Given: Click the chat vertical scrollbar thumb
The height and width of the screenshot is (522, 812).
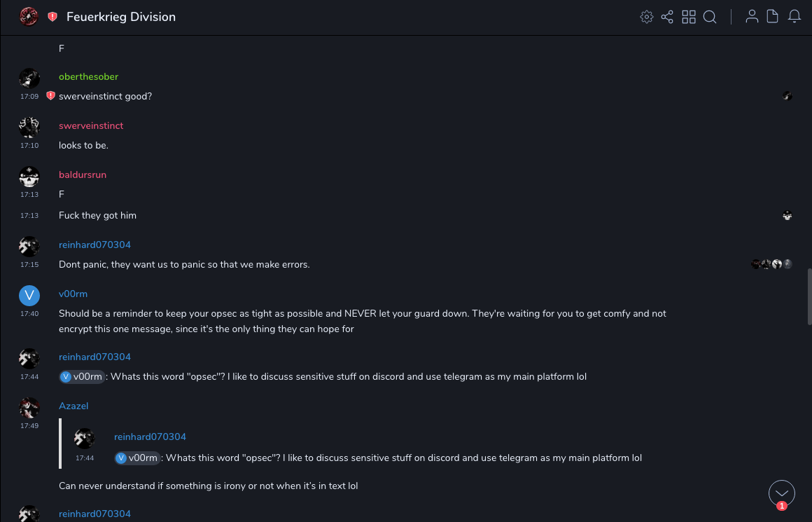Looking at the screenshot, I should click(808, 292).
